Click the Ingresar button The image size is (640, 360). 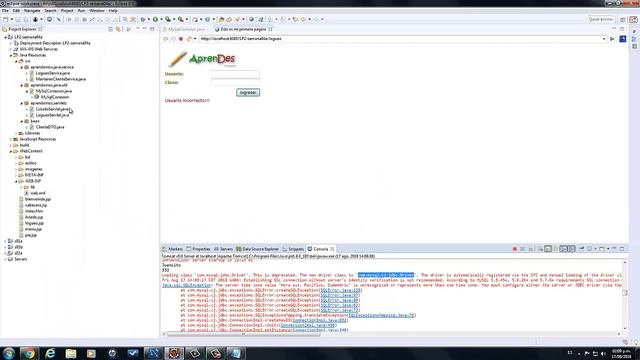tap(248, 93)
